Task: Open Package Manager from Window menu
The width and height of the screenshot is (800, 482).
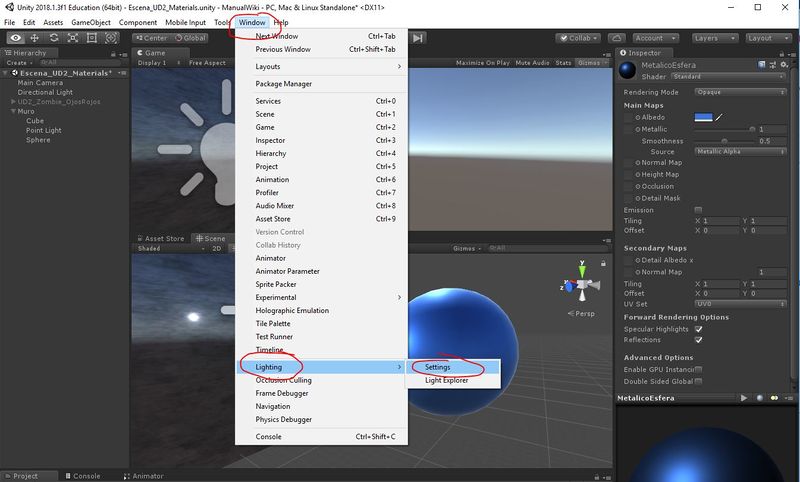Action: [x=322, y=84]
